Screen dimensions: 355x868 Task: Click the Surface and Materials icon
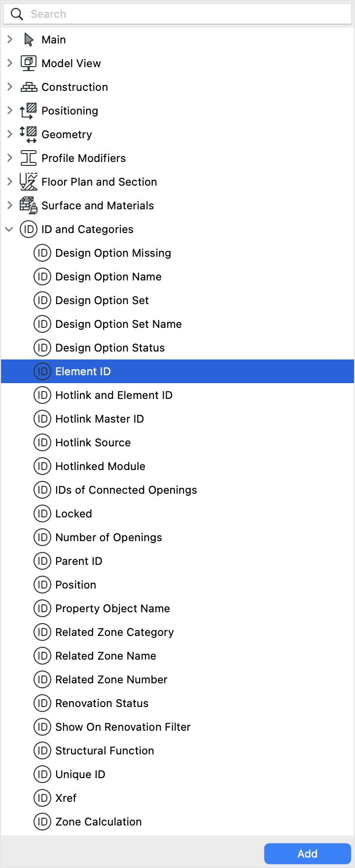click(29, 205)
